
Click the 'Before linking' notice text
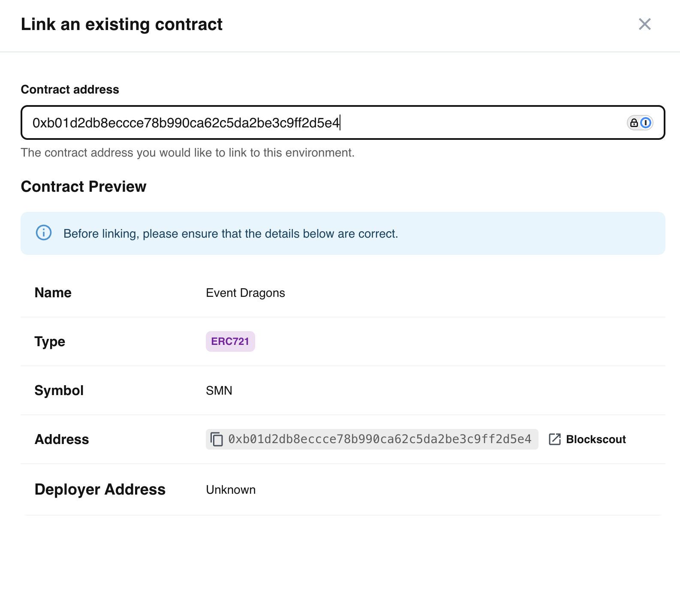click(x=231, y=234)
